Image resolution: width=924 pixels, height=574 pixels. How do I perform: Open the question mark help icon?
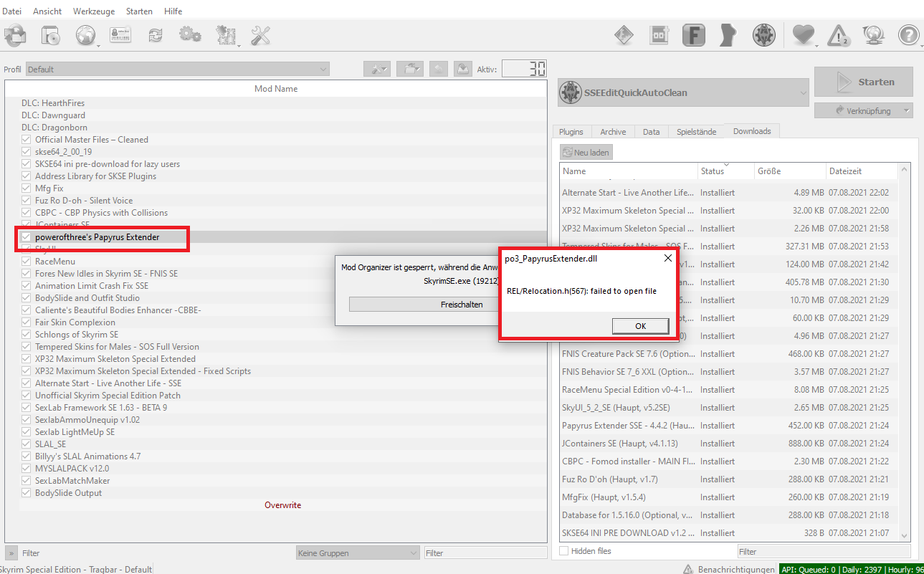pos(908,35)
